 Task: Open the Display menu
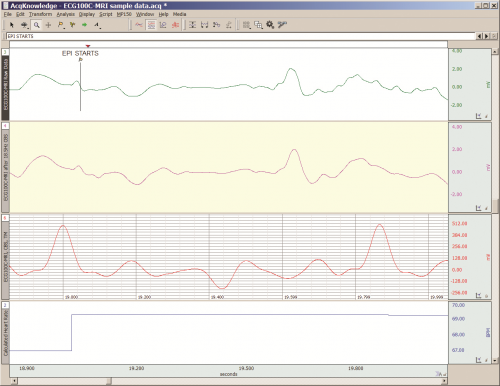87,14
